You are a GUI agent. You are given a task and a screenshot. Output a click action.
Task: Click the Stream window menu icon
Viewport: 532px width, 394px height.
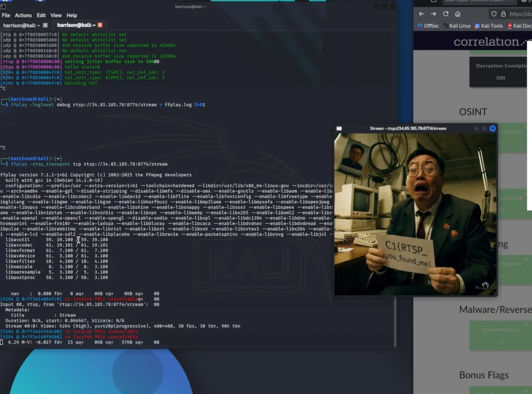click(x=339, y=128)
